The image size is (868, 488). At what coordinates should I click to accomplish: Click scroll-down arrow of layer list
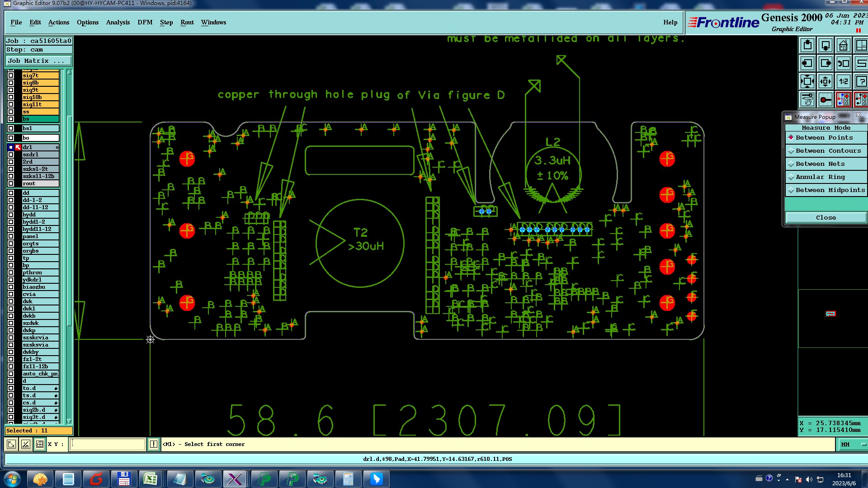point(69,421)
